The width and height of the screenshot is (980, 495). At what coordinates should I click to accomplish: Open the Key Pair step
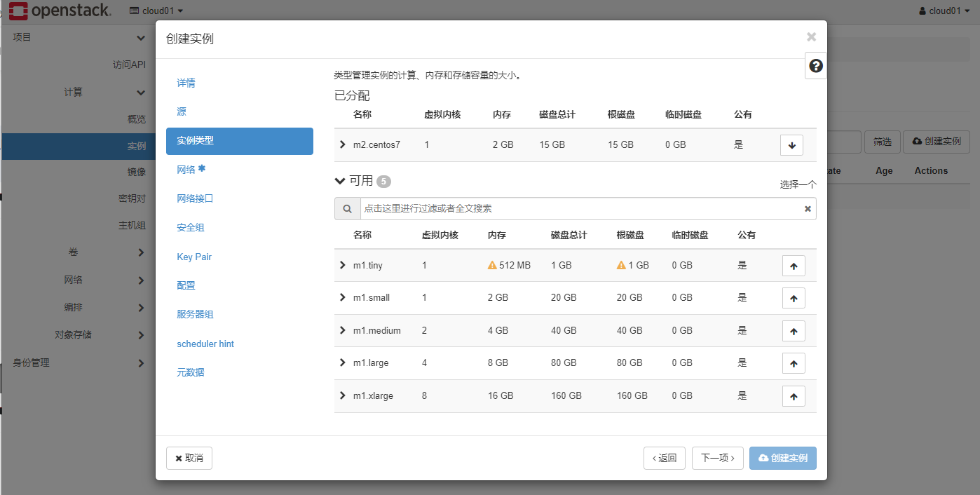194,257
